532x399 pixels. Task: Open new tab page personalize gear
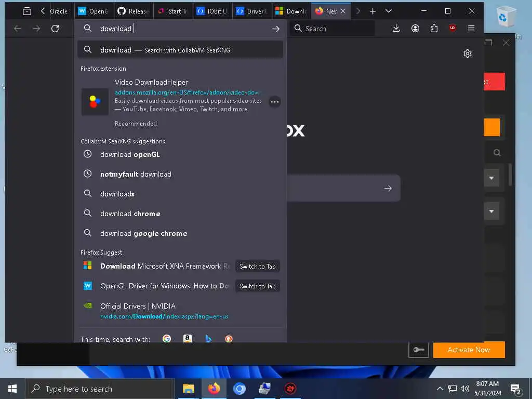tap(468, 54)
